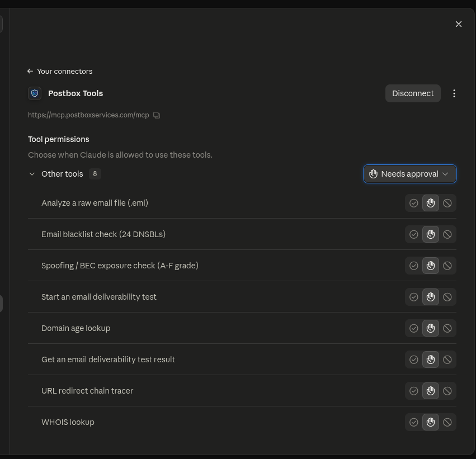Click the 'URL redirect chain tracer' label

(x=87, y=391)
